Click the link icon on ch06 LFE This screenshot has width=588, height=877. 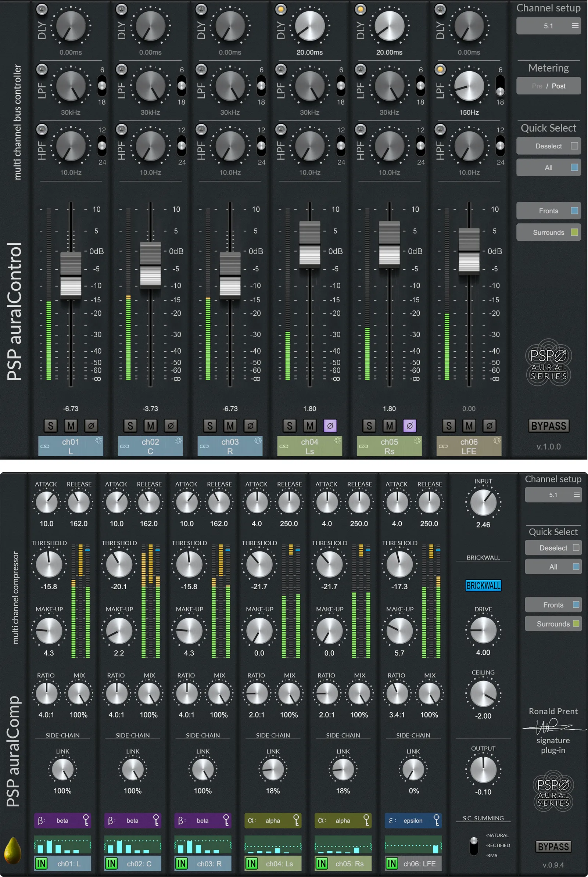coord(443,446)
